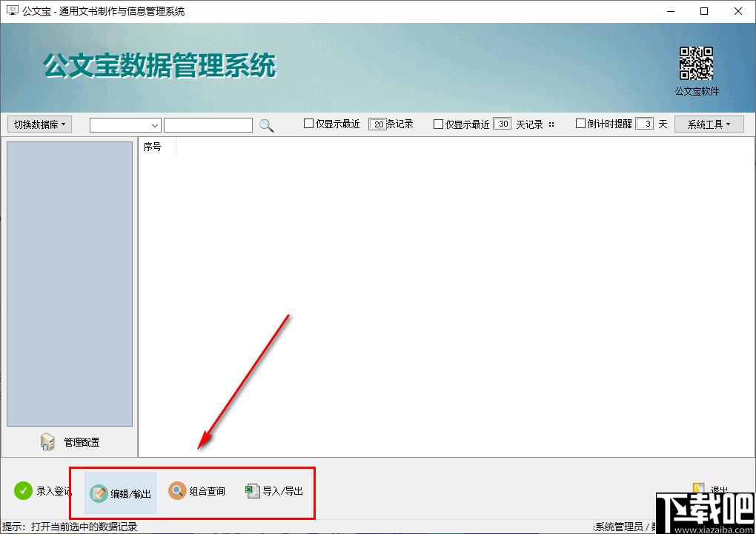Click the grip dots before 倒计时提醒

551,124
